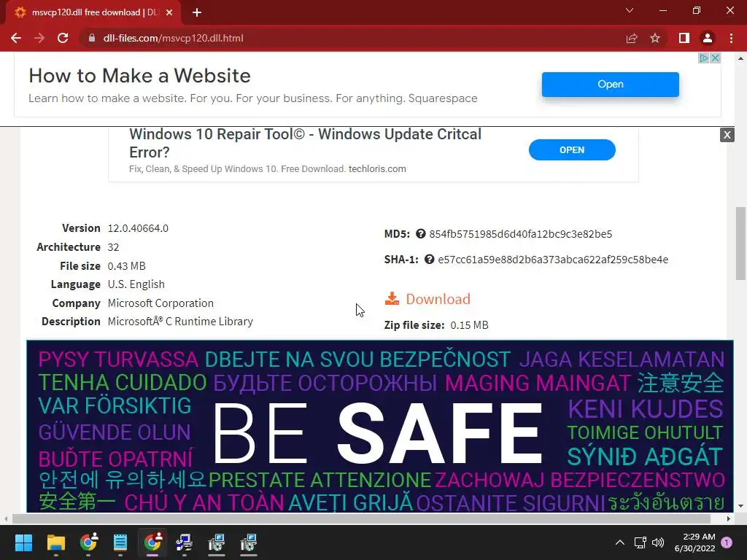Click the Open button in Squarespace ad
The image size is (747, 560).
pos(611,85)
